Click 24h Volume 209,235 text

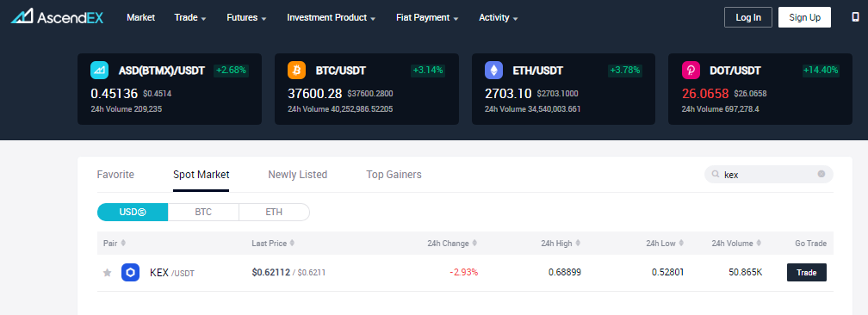(x=127, y=109)
